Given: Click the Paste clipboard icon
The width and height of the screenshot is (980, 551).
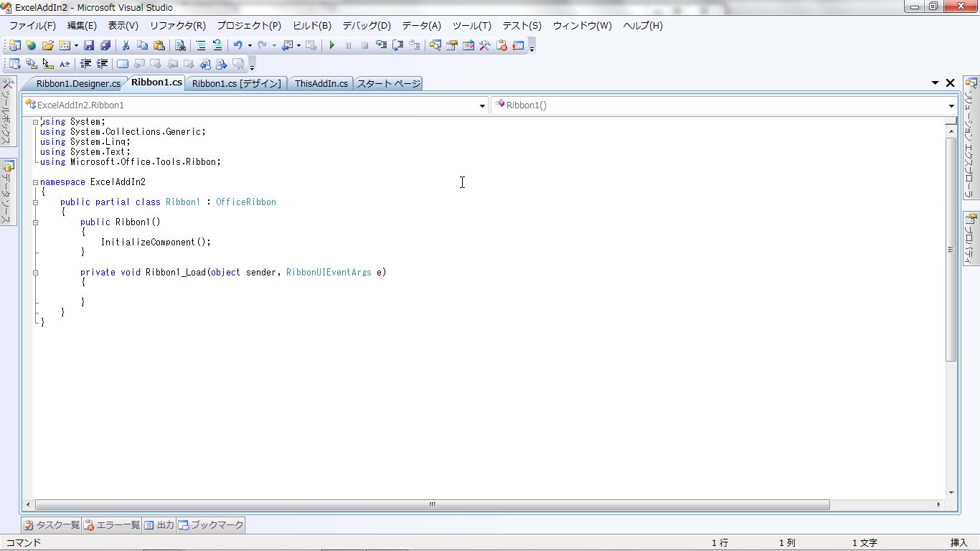Looking at the screenshot, I should pos(159,45).
